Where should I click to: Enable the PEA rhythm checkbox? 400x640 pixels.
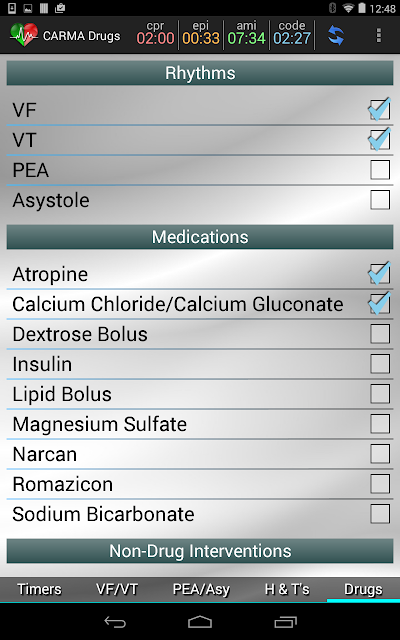[380, 170]
